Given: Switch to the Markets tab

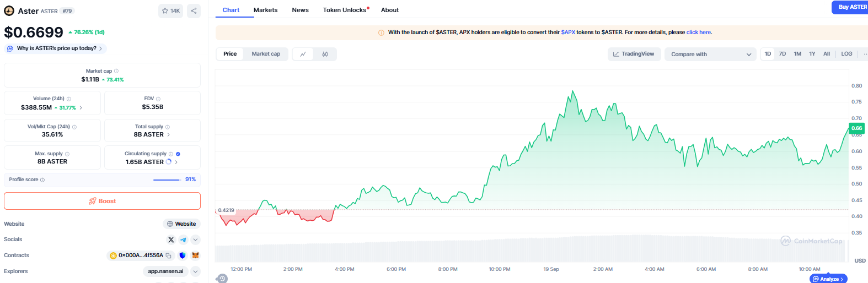Looking at the screenshot, I should point(265,10).
